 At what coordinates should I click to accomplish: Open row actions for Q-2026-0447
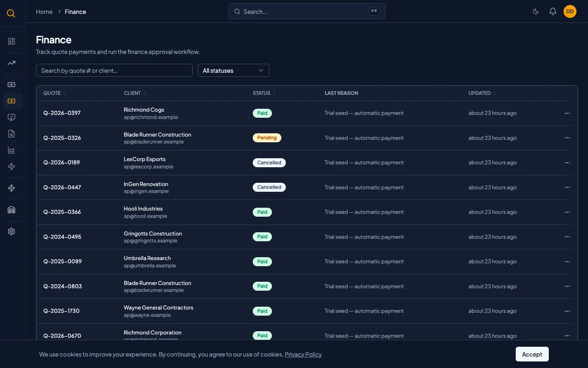pyautogui.click(x=567, y=187)
